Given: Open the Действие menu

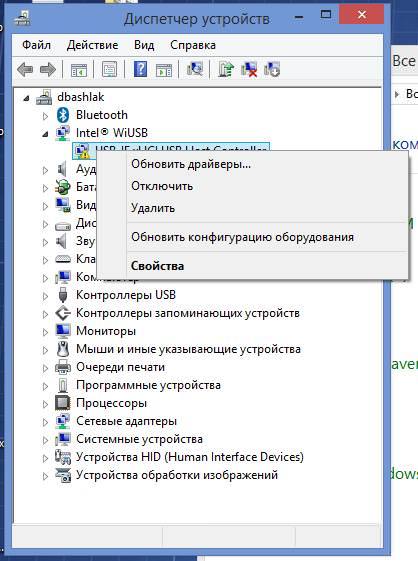Looking at the screenshot, I should coord(92,45).
